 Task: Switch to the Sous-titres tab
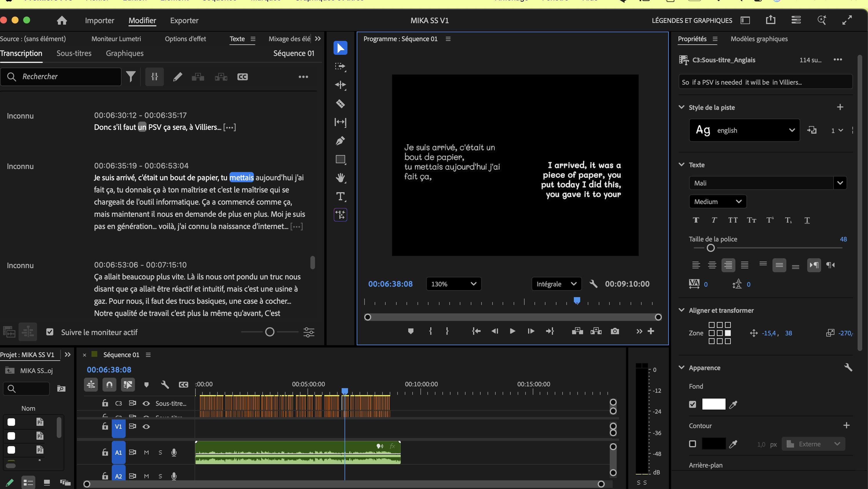[74, 53]
